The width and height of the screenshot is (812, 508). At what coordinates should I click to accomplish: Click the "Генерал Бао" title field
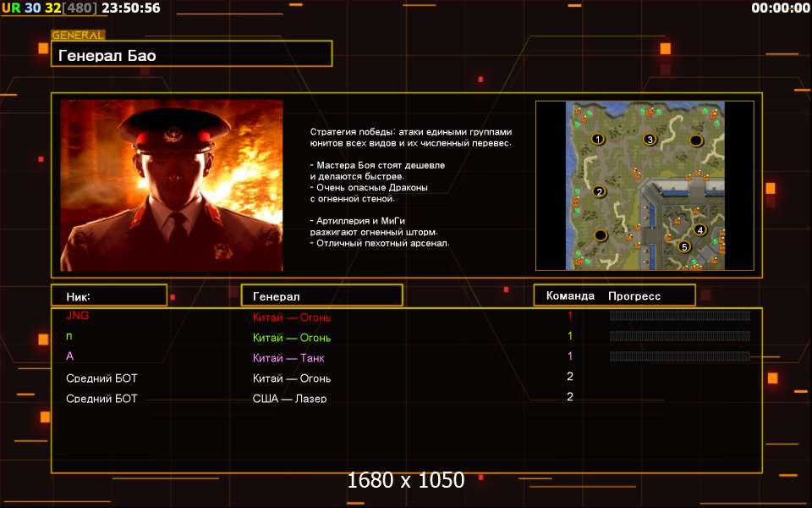pyautogui.click(x=191, y=55)
